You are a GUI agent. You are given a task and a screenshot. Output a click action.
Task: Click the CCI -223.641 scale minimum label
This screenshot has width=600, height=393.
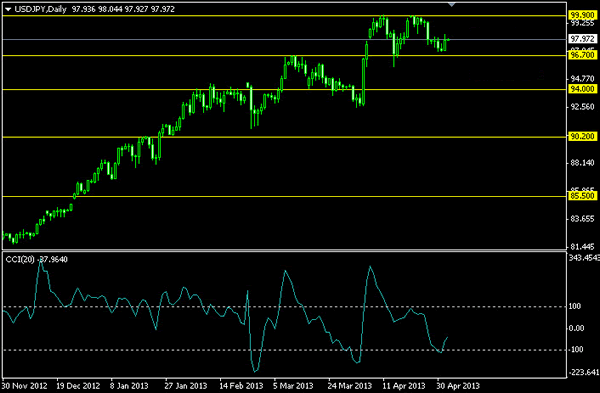pyautogui.click(x=584, y=372)
